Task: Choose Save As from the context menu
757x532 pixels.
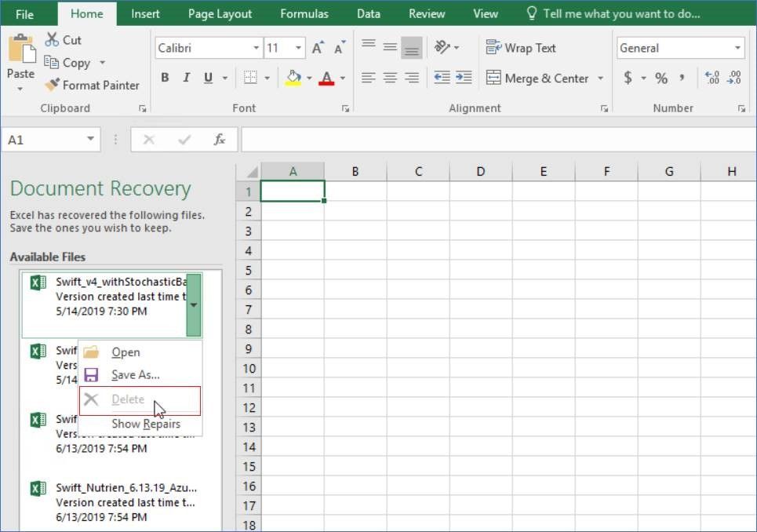Action: [x=135, y=375]
